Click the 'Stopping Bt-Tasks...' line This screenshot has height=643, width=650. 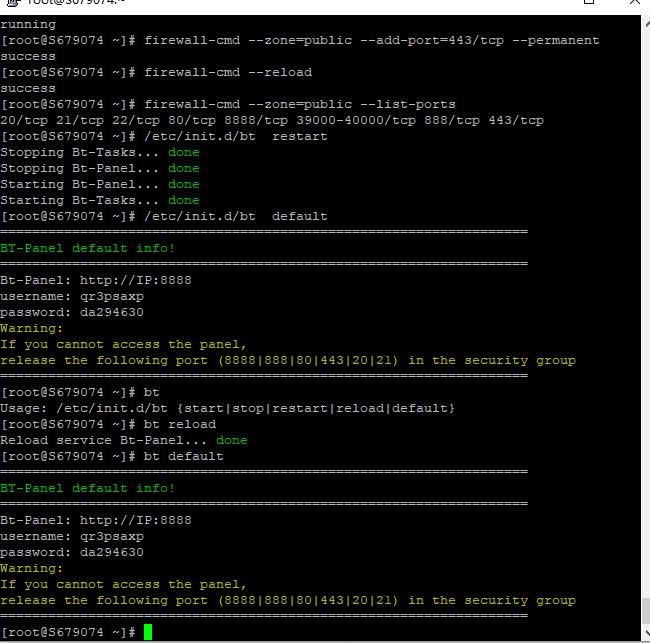(x=100, y=152)
